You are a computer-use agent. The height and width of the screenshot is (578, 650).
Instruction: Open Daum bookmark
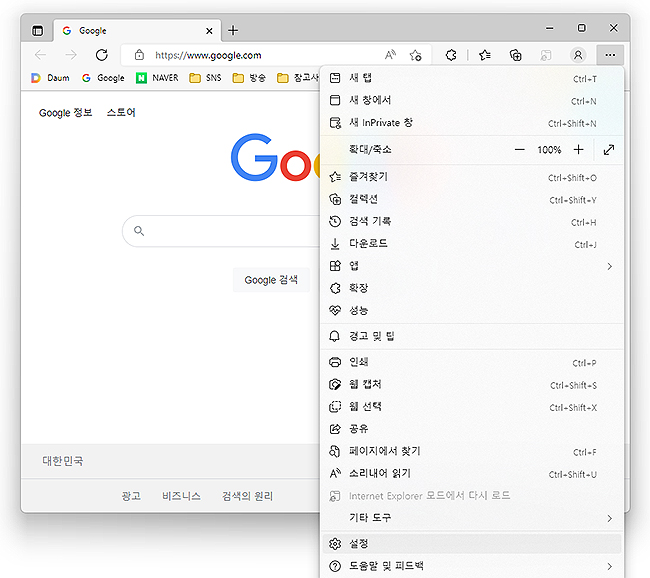pos(50,78)
